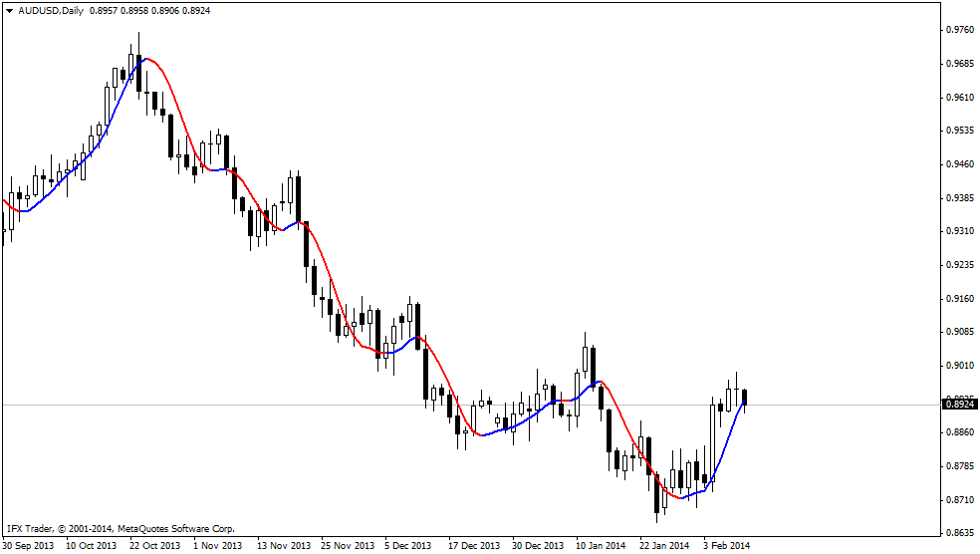The height and width of the screenshot is (554, 980).
Task: Click the 25 Nov 2013 date label
Action: click(x=347, y=546)
